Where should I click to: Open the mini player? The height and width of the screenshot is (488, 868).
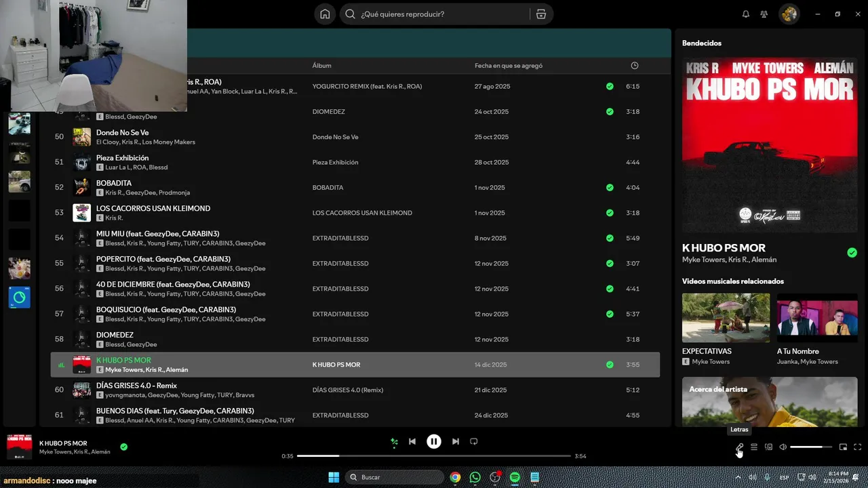(x=844, y=447)
